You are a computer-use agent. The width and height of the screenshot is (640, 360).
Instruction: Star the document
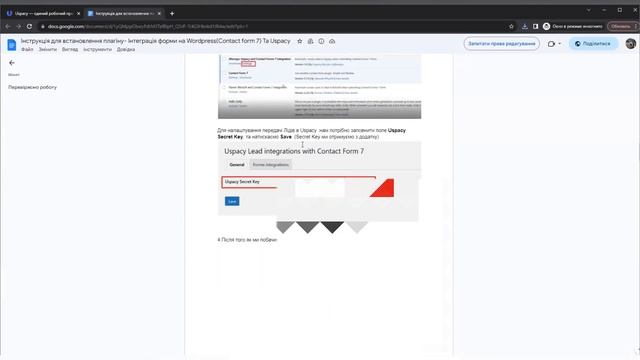(300, 41)
